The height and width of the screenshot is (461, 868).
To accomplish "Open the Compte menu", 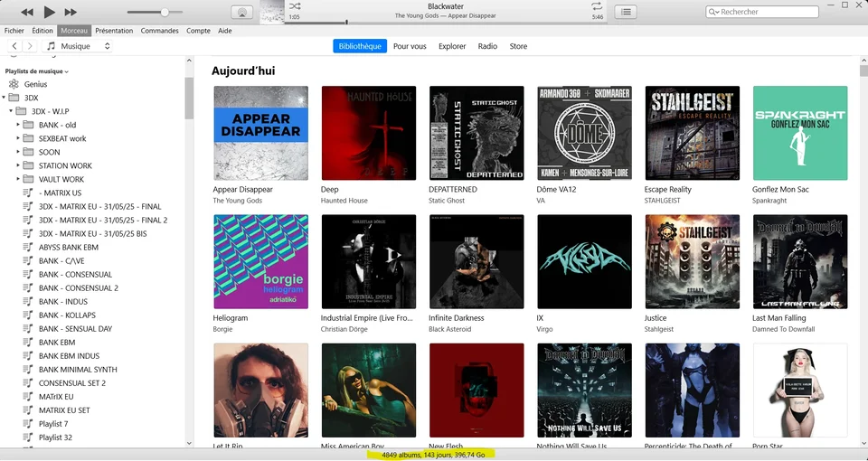I will [x=198, y=31].
